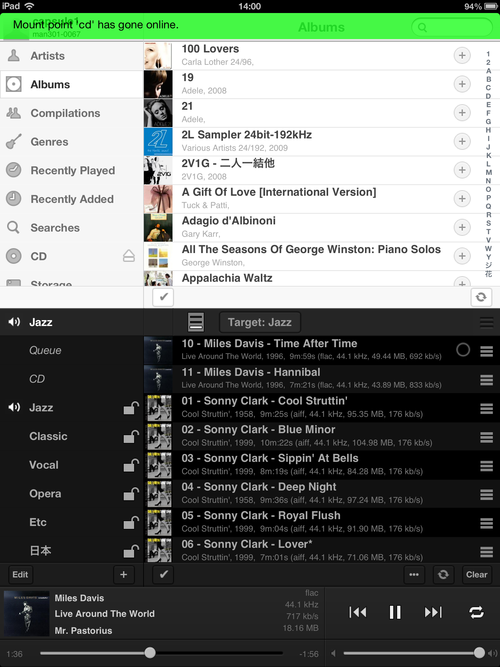500x667 pixels.
Task: Show Recently Added items
Action: (x=71, y=199)
